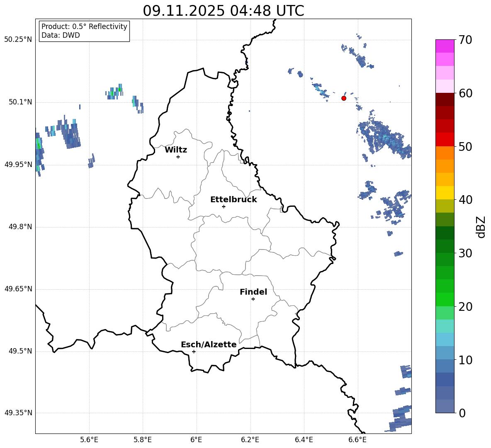The image size is (491, 448).
Task: Click the Ettelbruck station cross marker
Action: tap(224, 206)
